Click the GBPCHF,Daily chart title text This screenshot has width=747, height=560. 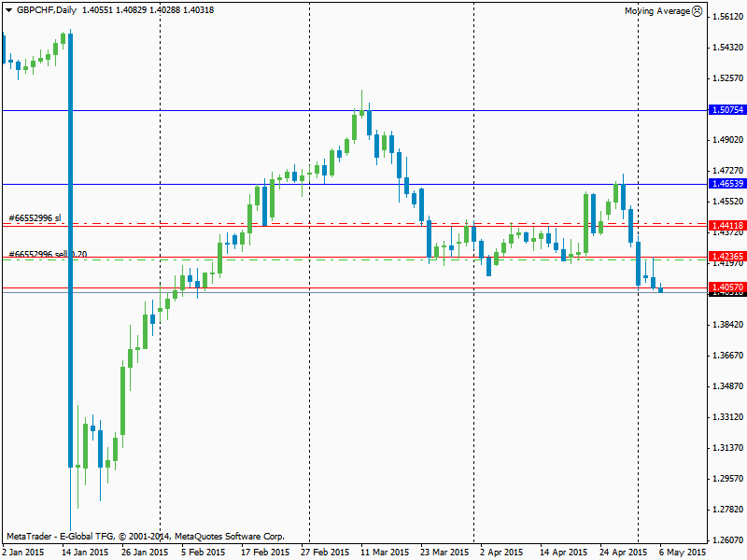coord(47,10)
